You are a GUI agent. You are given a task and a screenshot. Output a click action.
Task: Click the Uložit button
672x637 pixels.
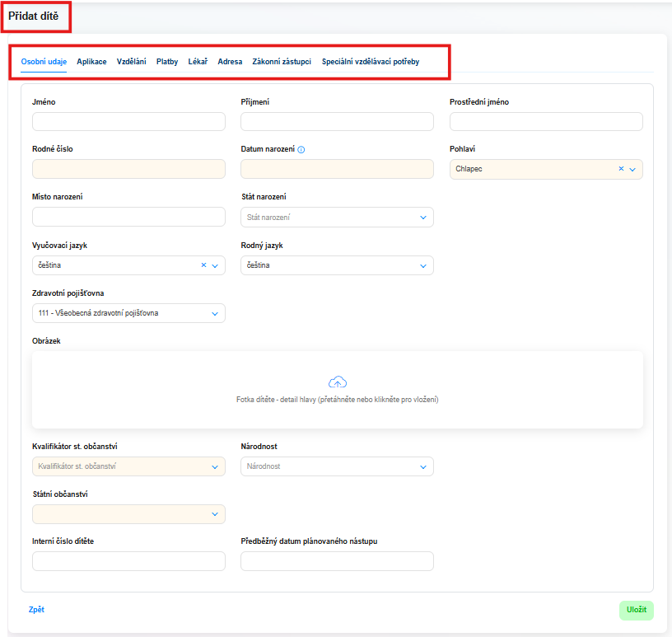click(x=636, y=610)
